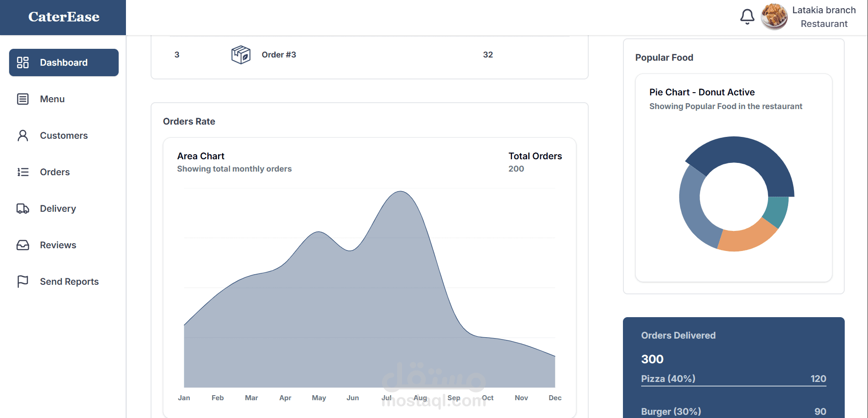Click the Reviews inbox icon
The width and height of the screenshot is (868, 418).
23,245
